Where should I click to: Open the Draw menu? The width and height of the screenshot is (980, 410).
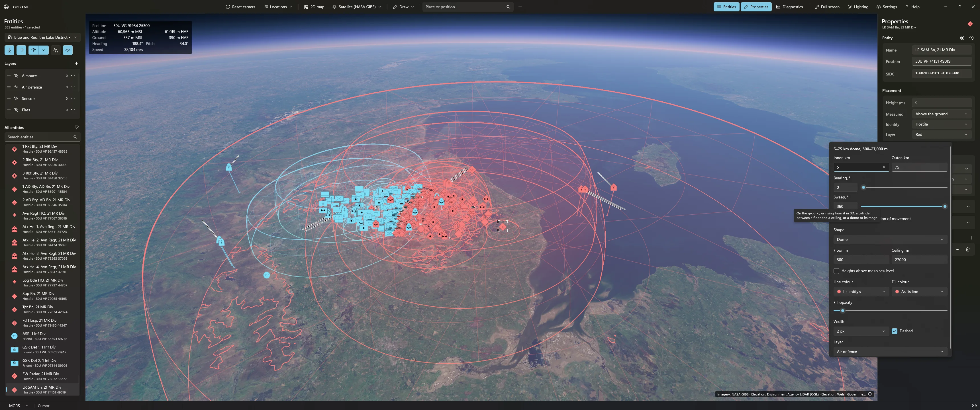[x=404, y=7]
